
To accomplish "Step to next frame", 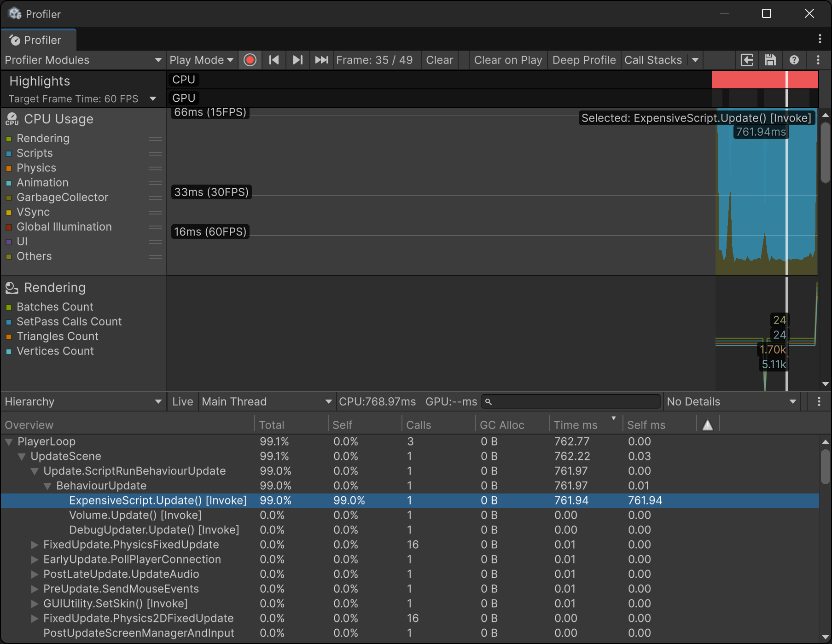I will click(x=298, y=60).
